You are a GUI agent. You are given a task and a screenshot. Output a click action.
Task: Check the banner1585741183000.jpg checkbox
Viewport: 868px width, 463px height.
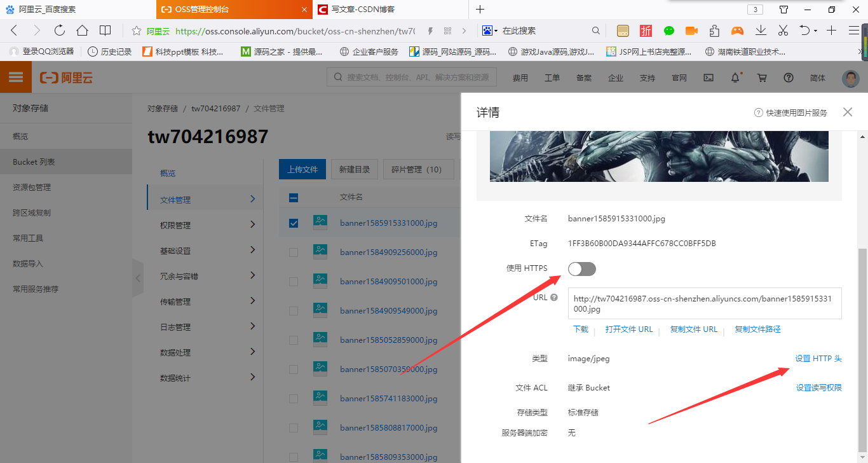pyautogui.click(x=294, y=399)
